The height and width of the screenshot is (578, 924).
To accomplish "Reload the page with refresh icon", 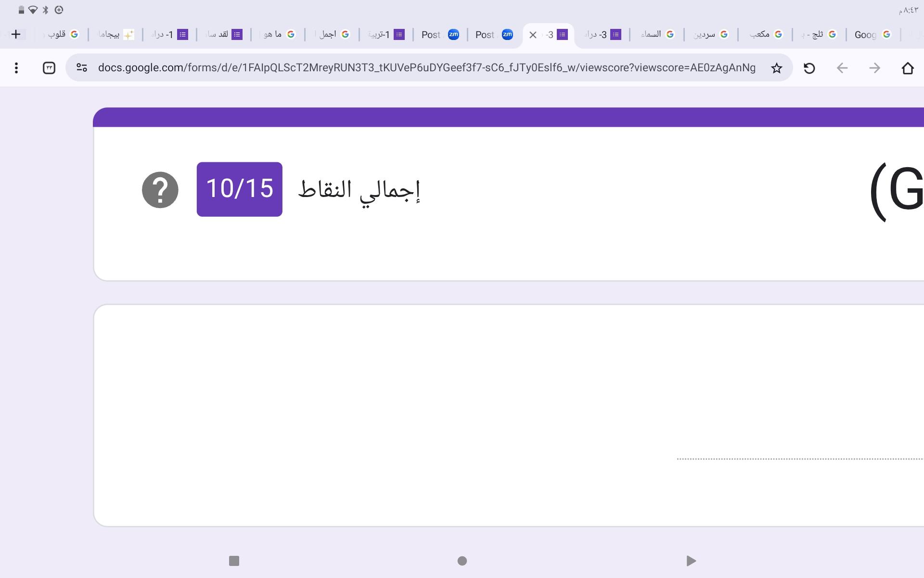I will (809, 68).
